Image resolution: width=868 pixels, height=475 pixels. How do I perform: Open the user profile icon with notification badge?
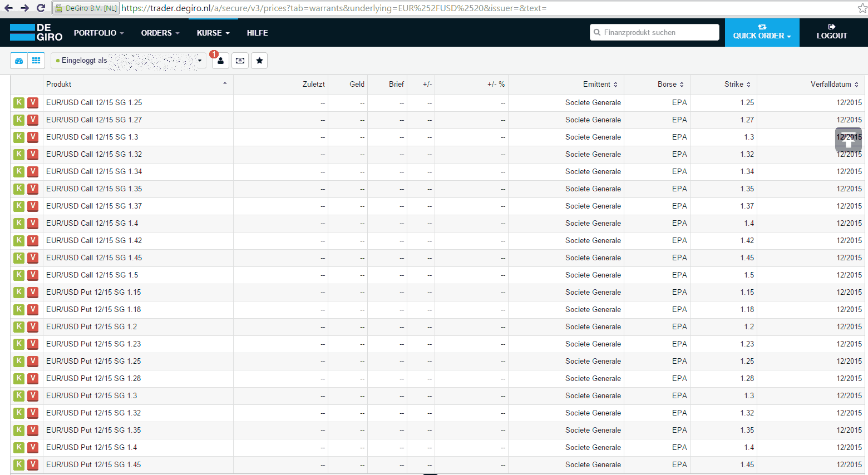(x=220, y=61)
